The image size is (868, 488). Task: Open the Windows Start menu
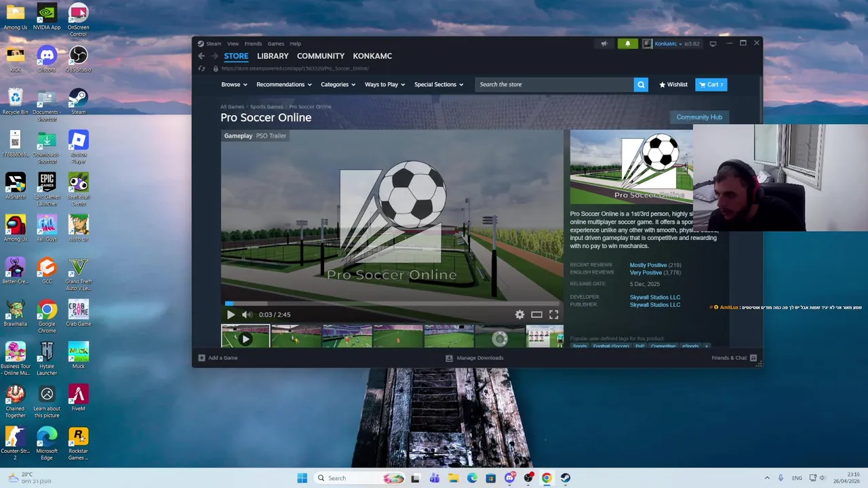[302, 478]
